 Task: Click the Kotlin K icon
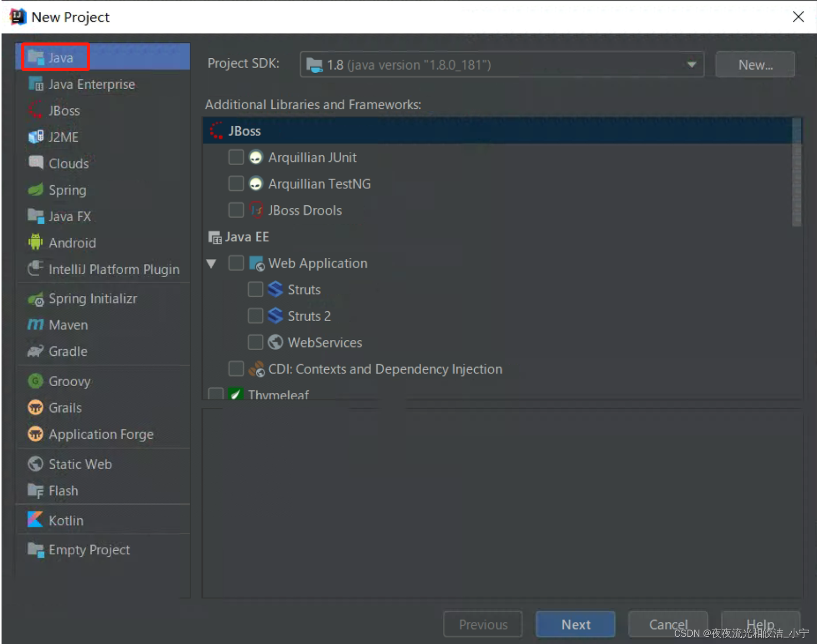(35, 519)
